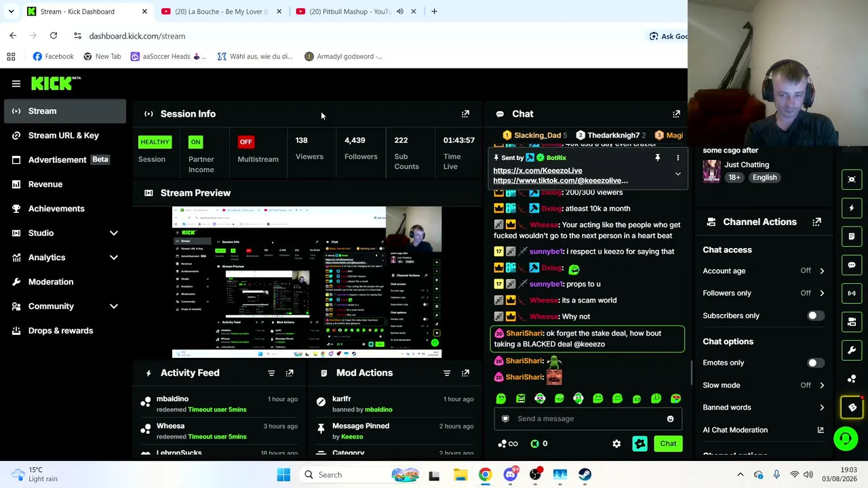Open Windows system tray hidden icons chevron
Image resolution: width=868 pixels, height=488 pixels.
741,474
